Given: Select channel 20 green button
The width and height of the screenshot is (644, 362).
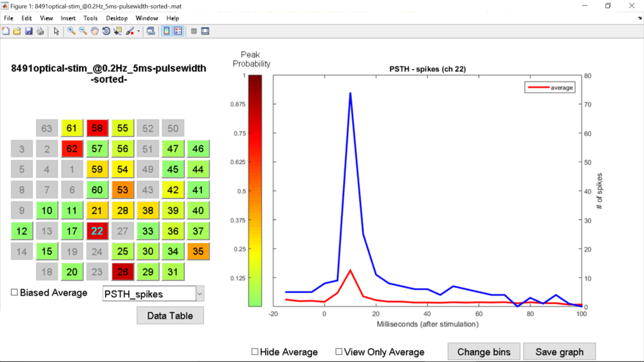Looking at the screenshot, I should tap(72, 272).
